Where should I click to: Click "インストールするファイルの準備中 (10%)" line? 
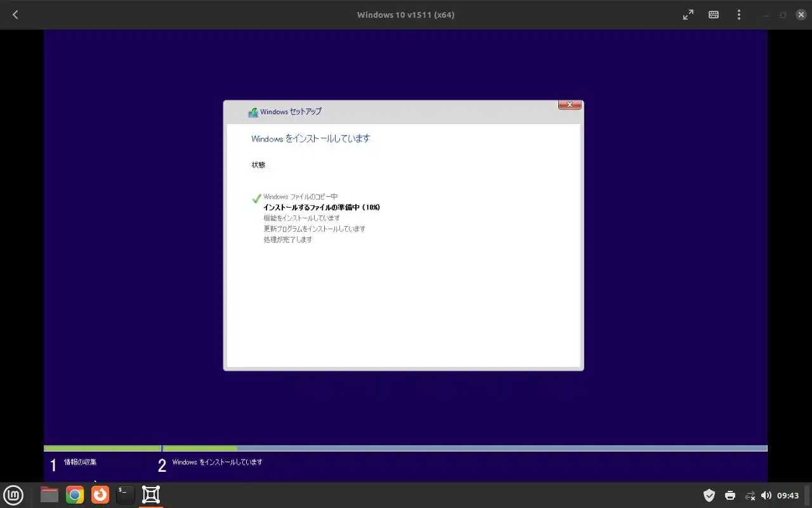[322, 208]
